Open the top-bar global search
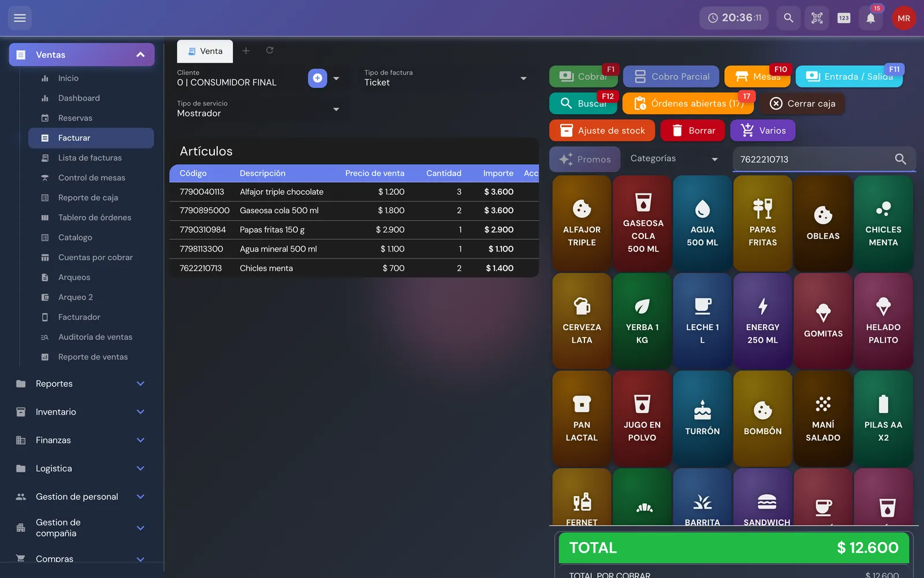This screenshot has width=924, height=578. [788, 18]
